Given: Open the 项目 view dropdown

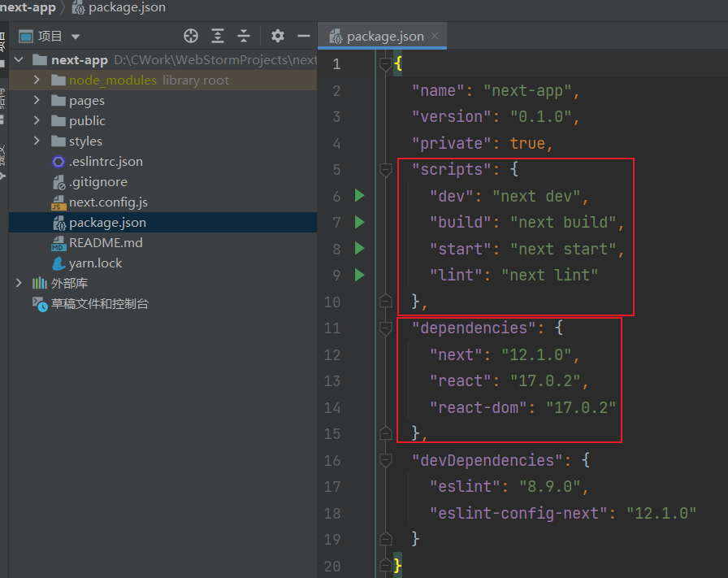Looking at the screenshot, I should click(76, 37).
